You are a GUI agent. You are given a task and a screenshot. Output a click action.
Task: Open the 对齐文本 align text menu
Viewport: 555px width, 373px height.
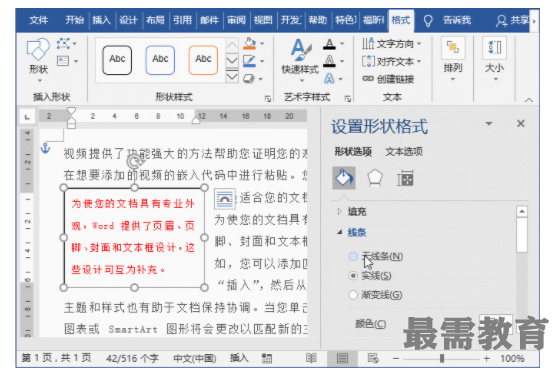point(391,61)
